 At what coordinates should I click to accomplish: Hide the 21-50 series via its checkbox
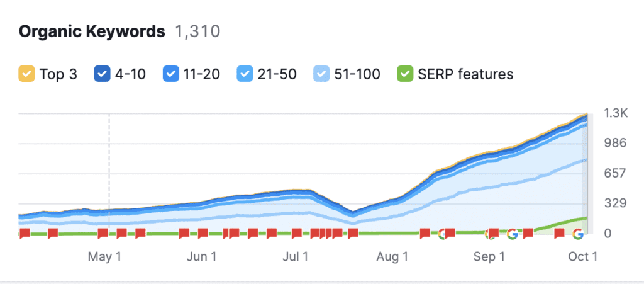[245, 74]
